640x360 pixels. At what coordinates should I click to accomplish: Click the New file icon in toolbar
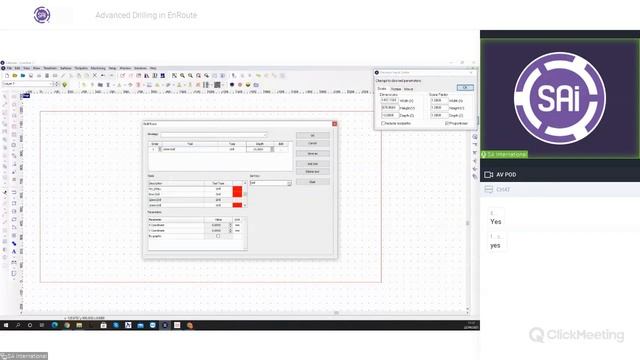tap(7, 76)
